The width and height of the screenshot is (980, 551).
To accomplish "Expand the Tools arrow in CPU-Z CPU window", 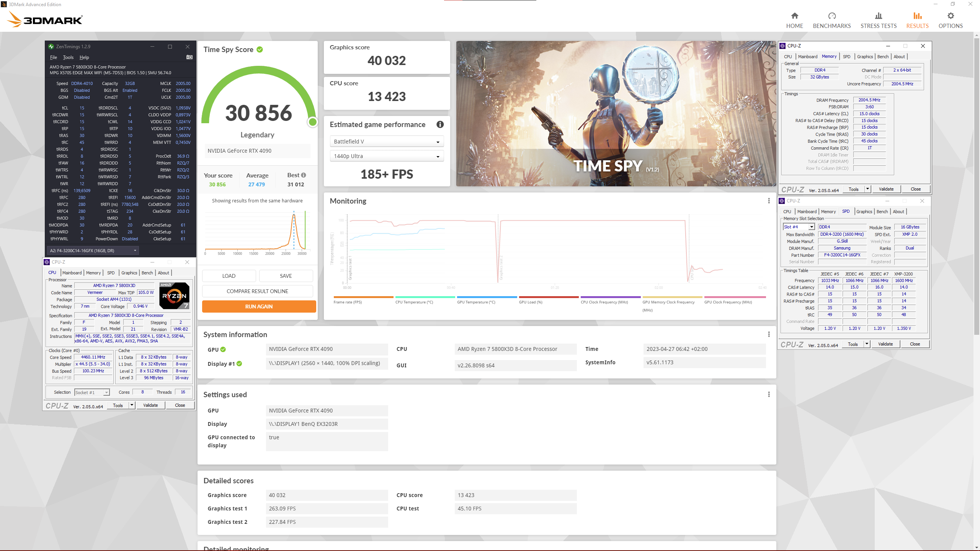I will click(x=132, y=405).
